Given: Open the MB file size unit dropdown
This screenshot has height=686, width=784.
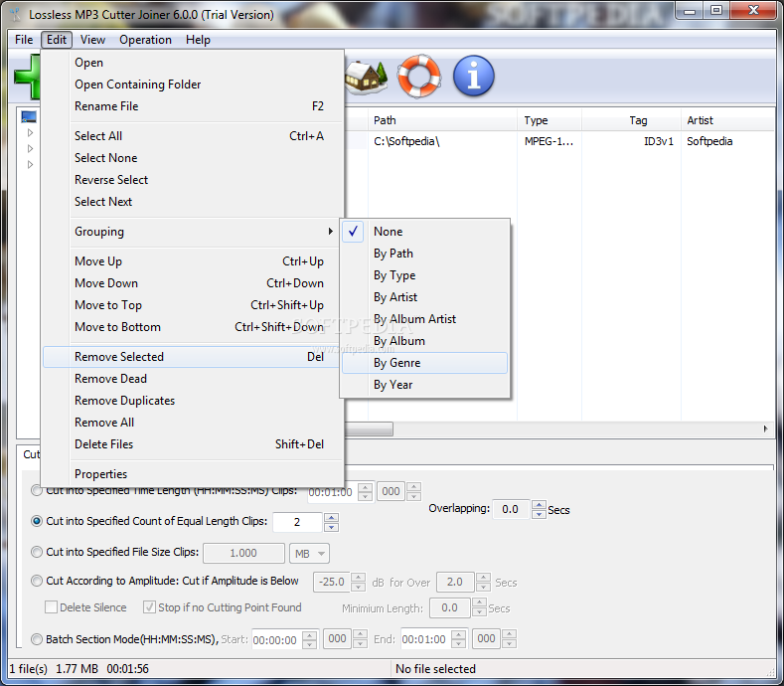Looking at the screenshot, I should [x=309, y=554].
